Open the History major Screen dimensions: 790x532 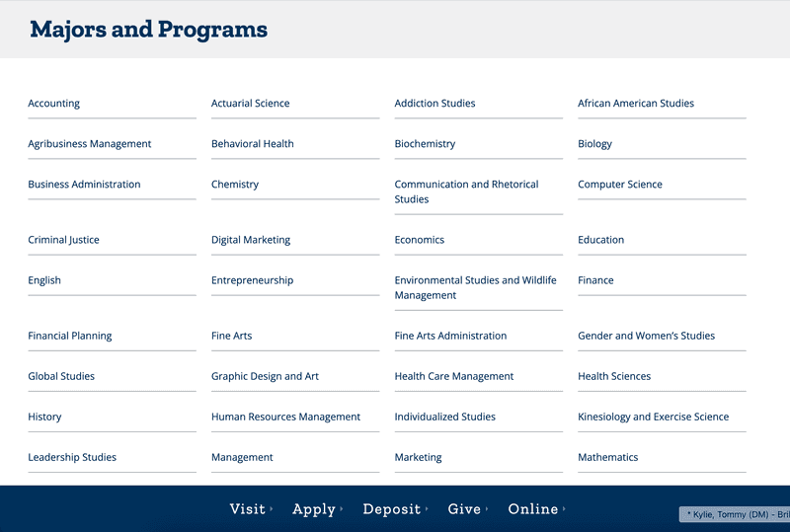click(x=44, y=417)
